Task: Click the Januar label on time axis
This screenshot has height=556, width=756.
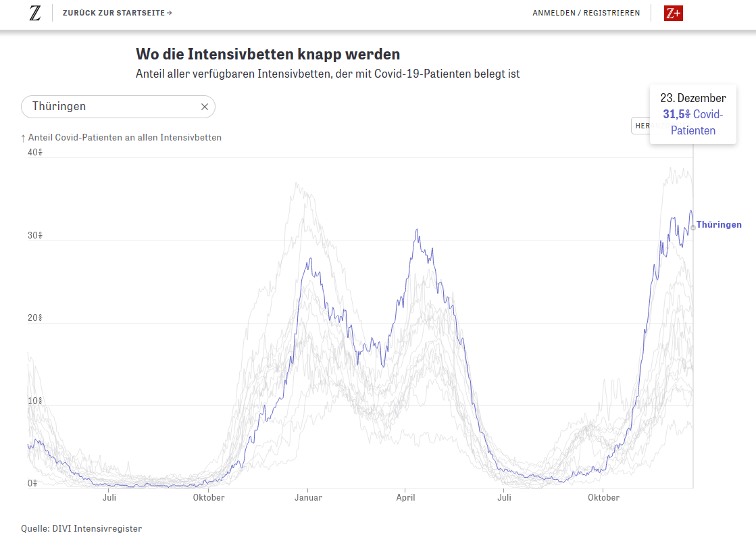Action: click(x=308, y=498)
